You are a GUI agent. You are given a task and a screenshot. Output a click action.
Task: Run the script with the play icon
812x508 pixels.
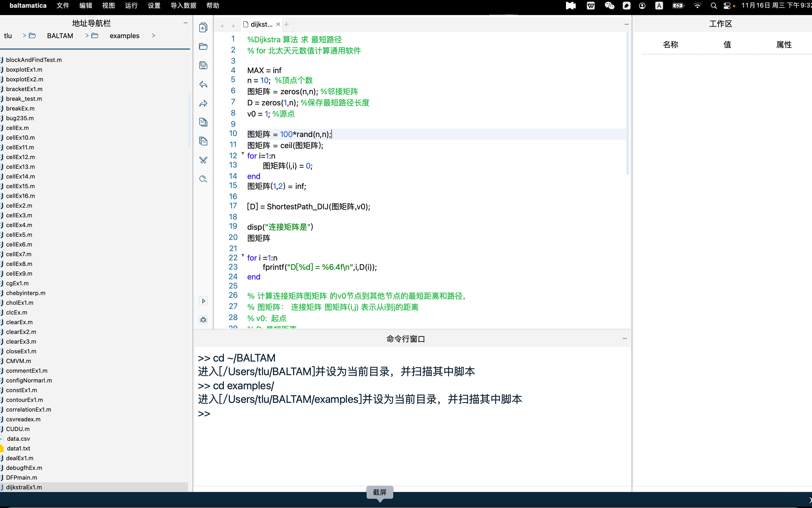pyautogui.click(x=203, y=301)
